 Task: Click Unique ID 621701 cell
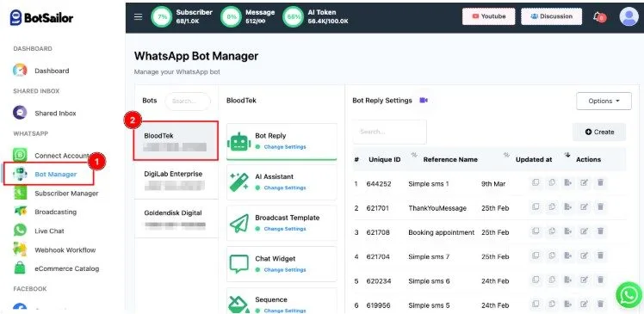pyautogui.click(x=379, y=208)
